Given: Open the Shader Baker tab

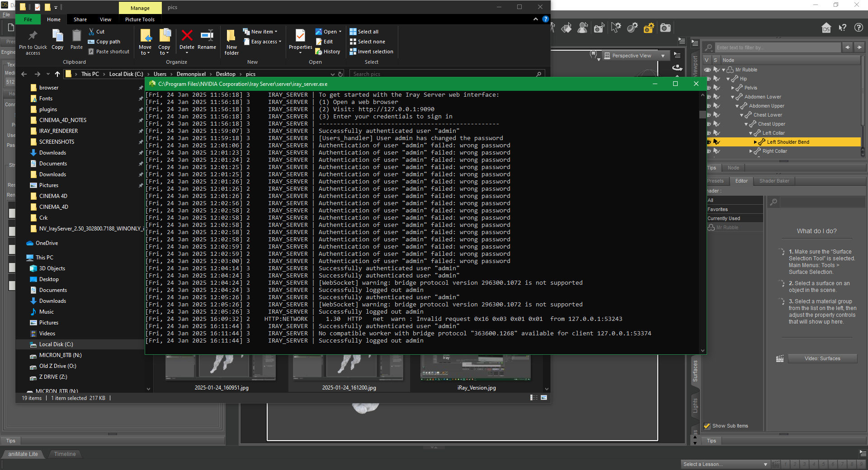Looking at the screenshot, I should click(x=774, y=181).
